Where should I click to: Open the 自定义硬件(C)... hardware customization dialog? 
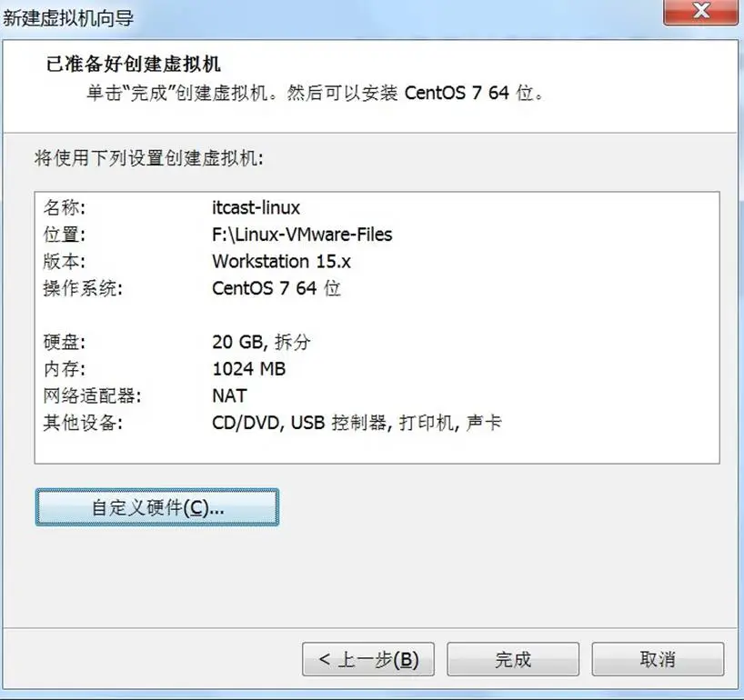(157, 507)
